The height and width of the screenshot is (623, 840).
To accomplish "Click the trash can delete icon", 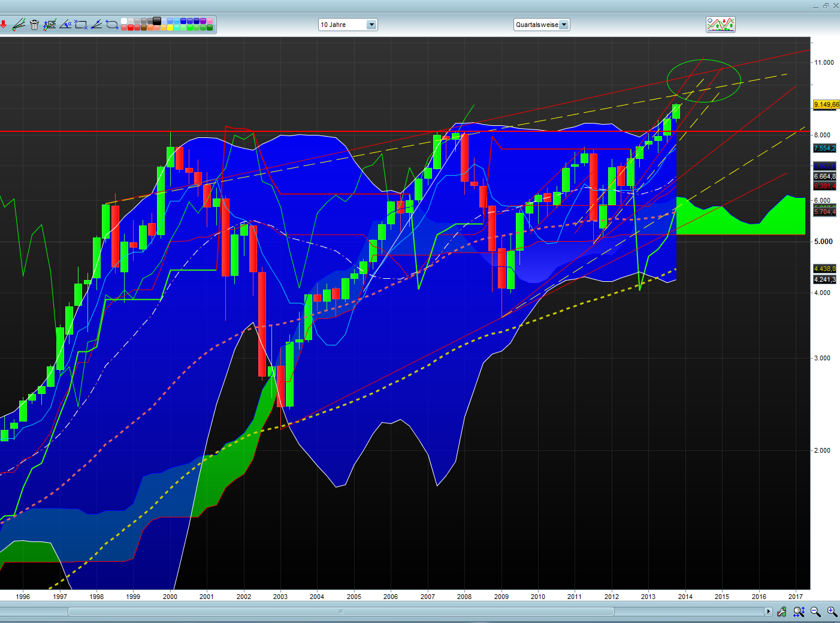I will tap(34, 25).
